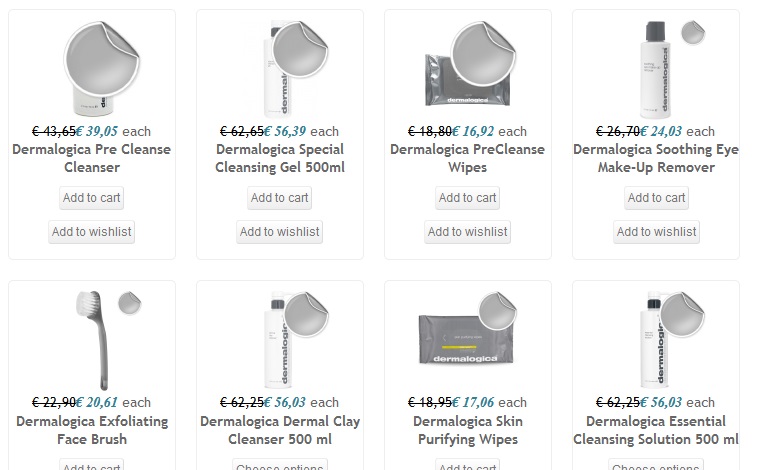Open Dermalogica Essential Cleansing Solution 500 ml link
The image size is (762, 470).
point(656,430)
